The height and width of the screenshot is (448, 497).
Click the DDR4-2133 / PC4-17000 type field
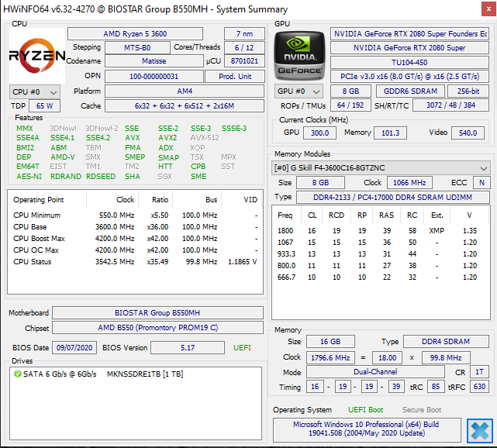393,198
